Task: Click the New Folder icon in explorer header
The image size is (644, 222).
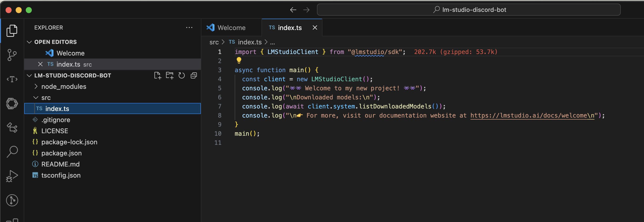Action: coord(170,75)
